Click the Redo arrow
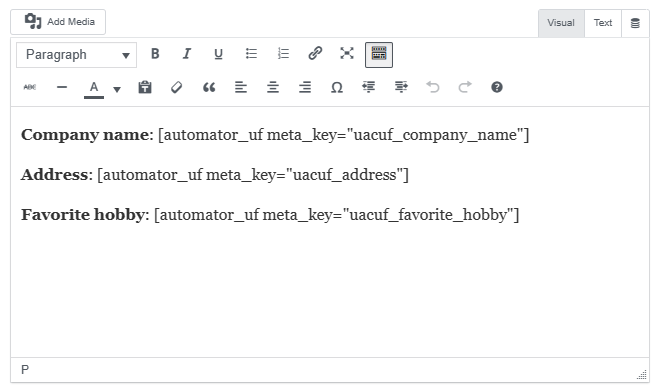655x387 pixels. point(465,87)
